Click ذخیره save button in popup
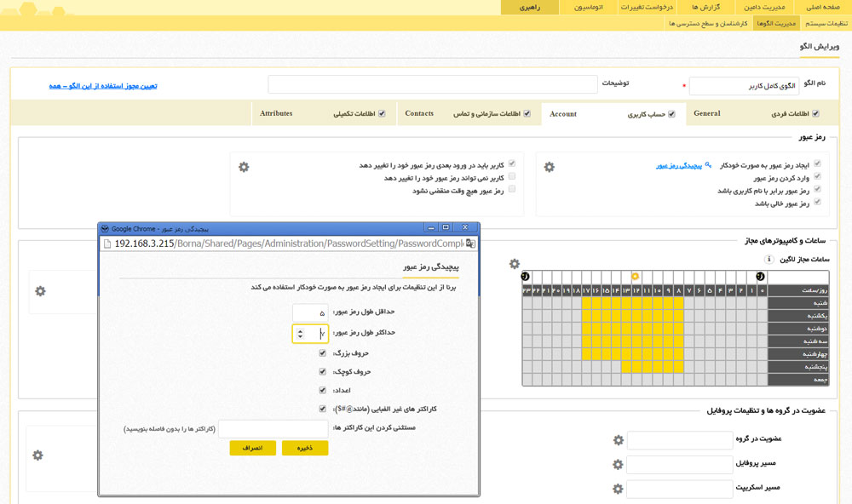 tap(304, 448)
